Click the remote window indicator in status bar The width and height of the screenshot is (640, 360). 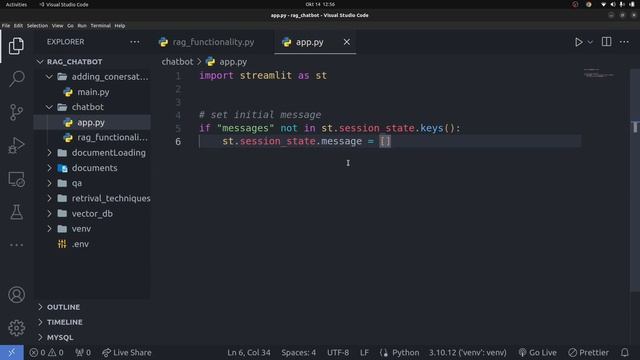[12, 353]
